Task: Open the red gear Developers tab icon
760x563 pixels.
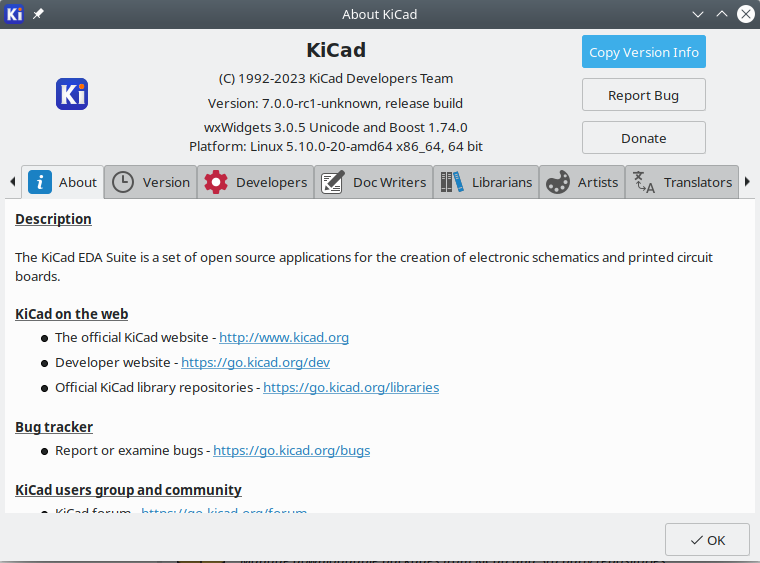Action: coord(216,182)
